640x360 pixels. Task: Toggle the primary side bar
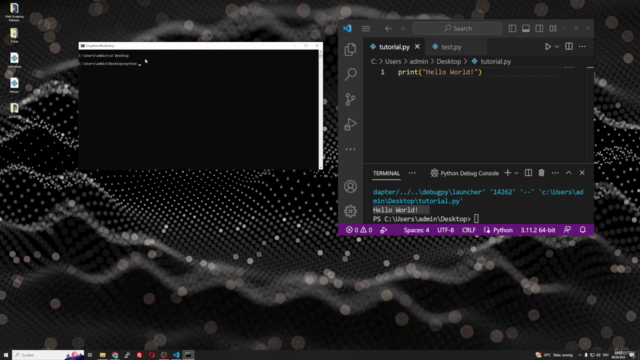(512, 29)
